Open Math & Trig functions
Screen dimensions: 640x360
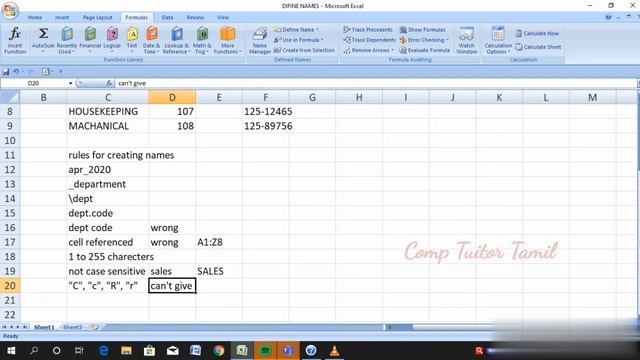[202, 40]
